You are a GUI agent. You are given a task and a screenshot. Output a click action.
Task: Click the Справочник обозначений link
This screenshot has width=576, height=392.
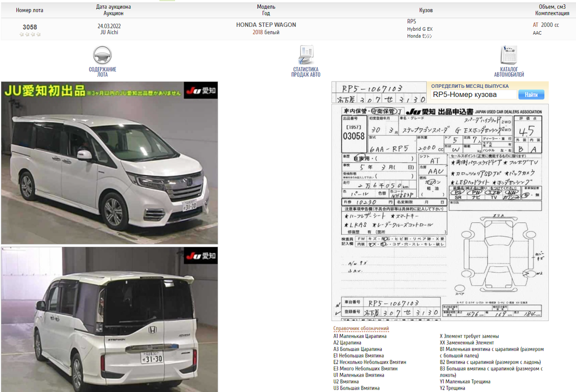pos(361,329)
